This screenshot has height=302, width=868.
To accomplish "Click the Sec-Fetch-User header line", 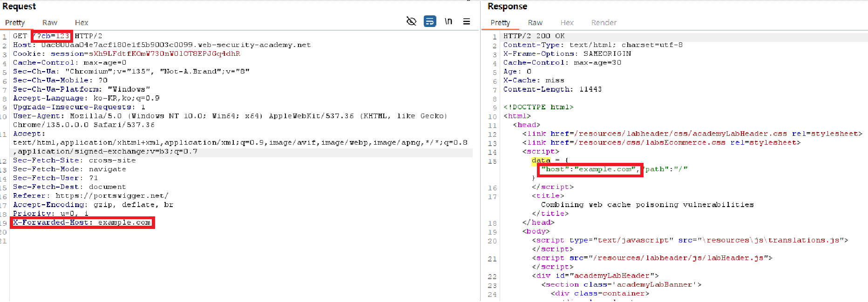I will [x=55, y=178].
